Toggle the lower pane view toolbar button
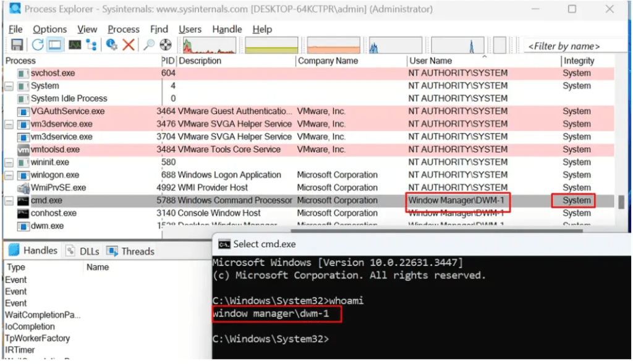This screenshot has height=364, width=633. point(55,44)
